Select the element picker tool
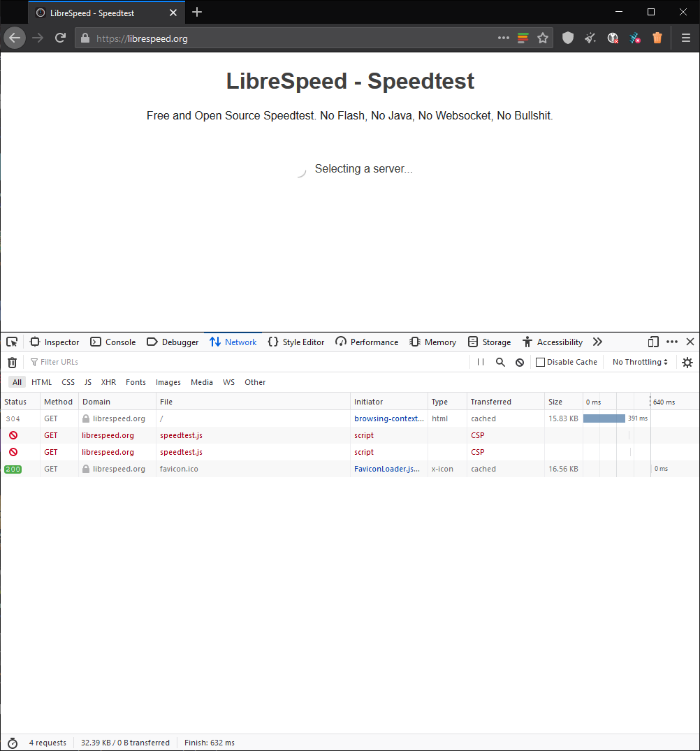 (x=11, y=342)
